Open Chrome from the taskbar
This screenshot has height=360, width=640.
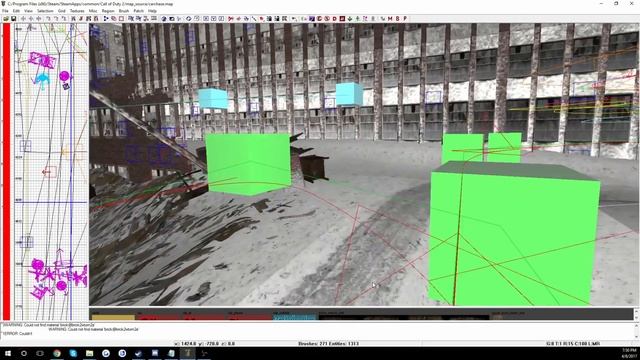[57, 353]
